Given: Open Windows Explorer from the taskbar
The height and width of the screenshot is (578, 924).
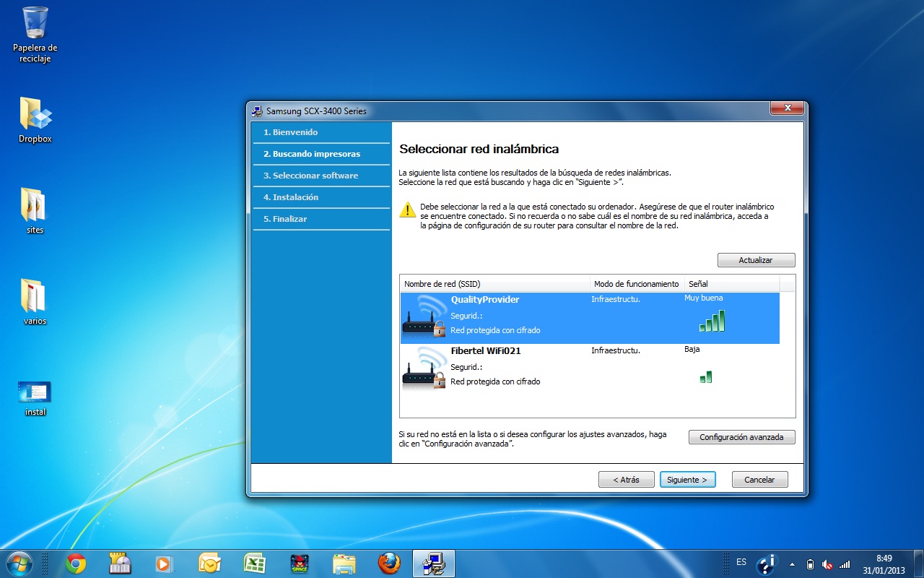Looking at the screenshot, I should click(x=344, y=563).
